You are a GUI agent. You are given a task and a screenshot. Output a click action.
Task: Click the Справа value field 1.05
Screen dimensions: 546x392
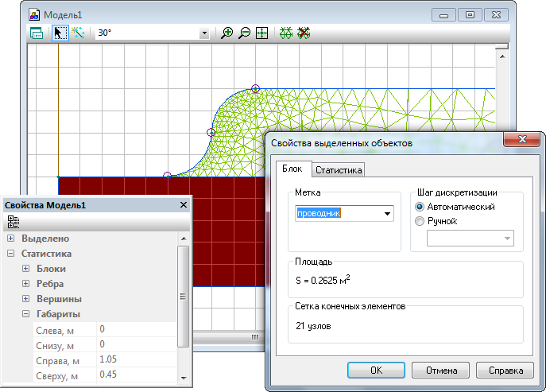pyautogui.click(x=135, y=359)
